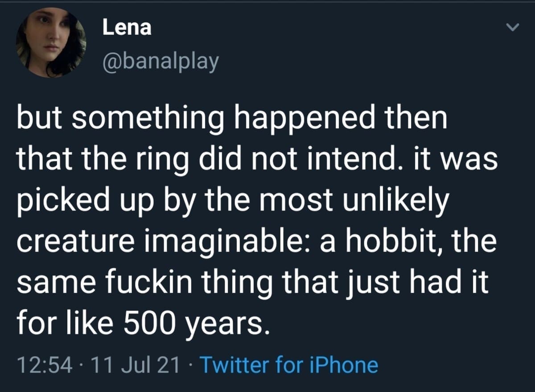Viewport: 535px width, 392px height.
Task: Open Lena's profile picture avatar
Action: [50, 42]
